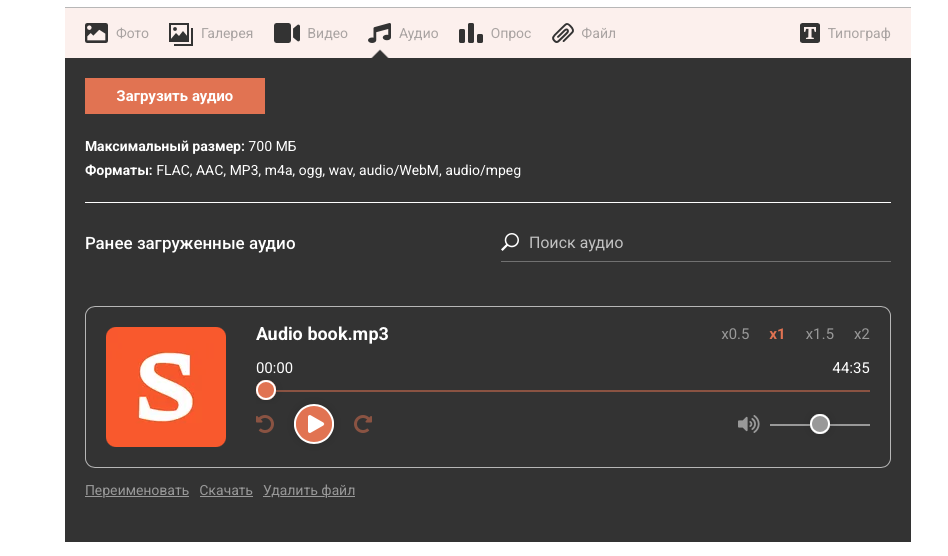Click the playback progress bar handle

(266, 390)
